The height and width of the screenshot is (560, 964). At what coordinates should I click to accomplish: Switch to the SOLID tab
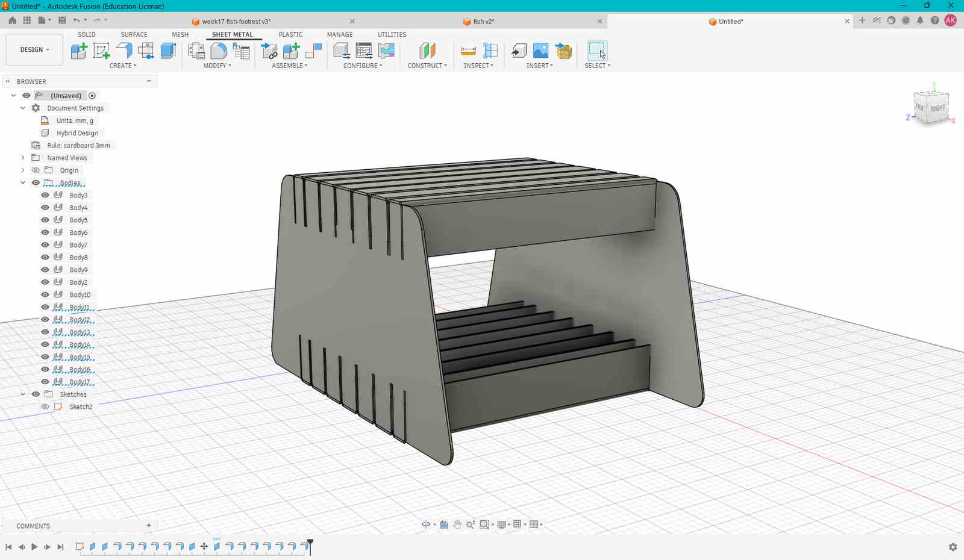pyautogui.click(x=86, y=34)
